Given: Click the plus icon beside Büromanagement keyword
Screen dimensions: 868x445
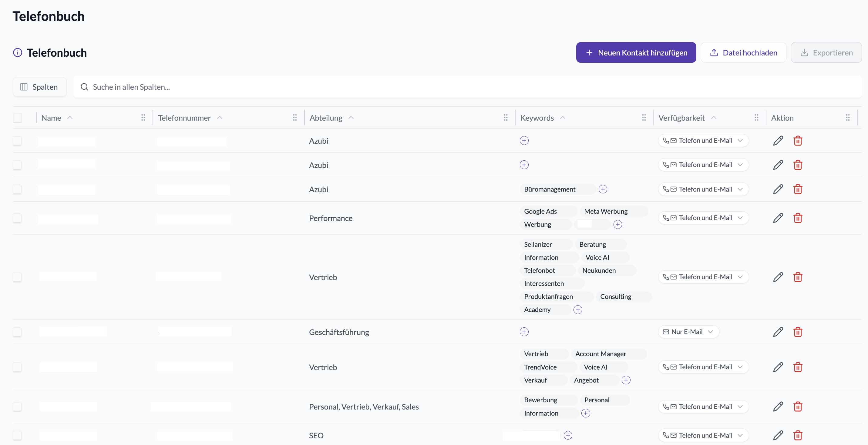Looking at the screenshot, I should pos(603,189).
